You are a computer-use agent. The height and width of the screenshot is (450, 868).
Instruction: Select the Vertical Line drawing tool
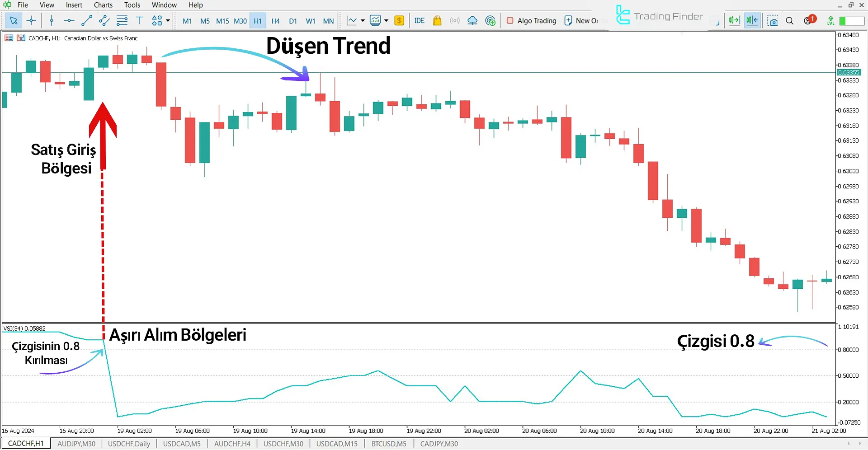(51, 20)
